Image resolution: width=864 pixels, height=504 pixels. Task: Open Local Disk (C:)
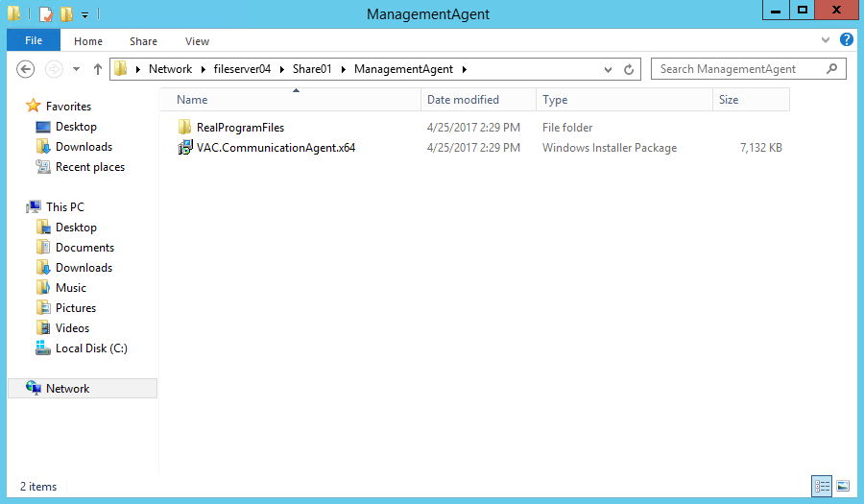[91, 348]
